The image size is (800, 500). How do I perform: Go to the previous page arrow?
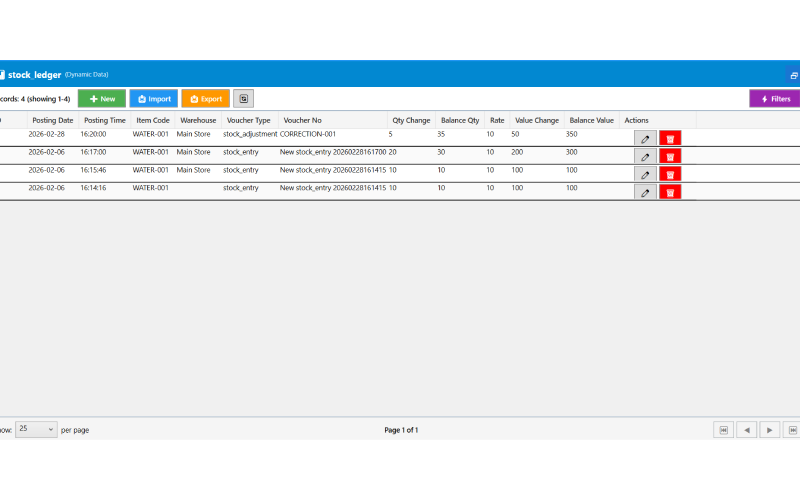[x=746, y=430]
